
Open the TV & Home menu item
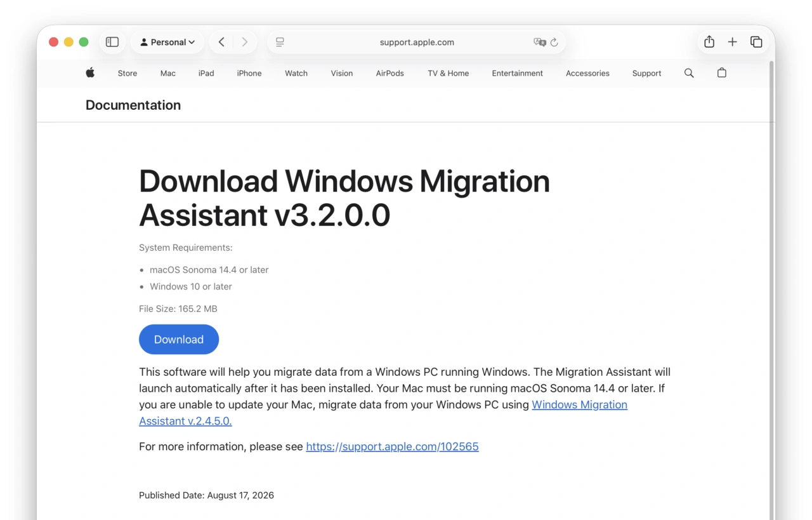click(449, 73)
